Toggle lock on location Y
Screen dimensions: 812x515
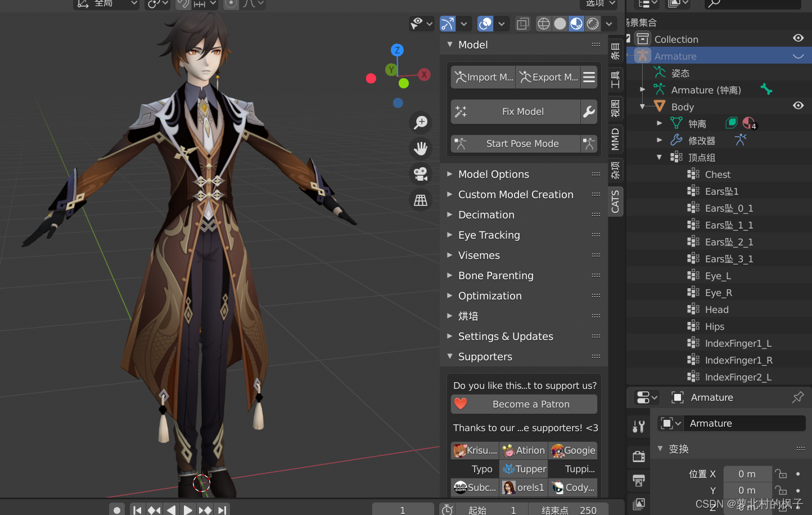pos(781,490)
